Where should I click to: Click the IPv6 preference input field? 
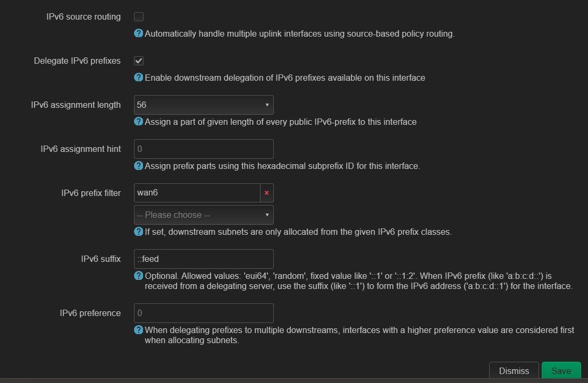click(x=204, y=313)
